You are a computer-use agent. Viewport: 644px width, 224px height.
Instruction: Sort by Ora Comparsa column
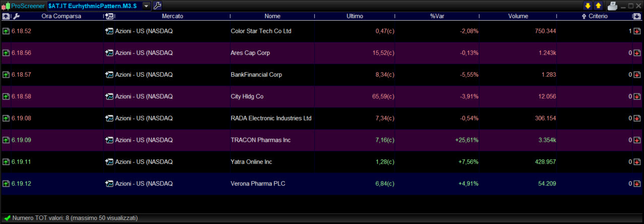(x=61, y=16)
